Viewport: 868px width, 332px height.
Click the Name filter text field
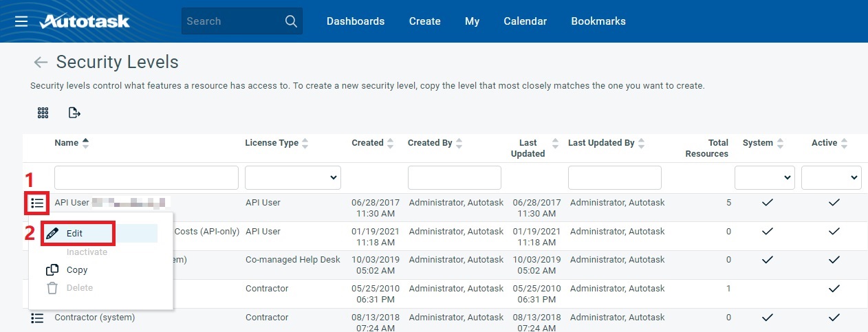146,177
